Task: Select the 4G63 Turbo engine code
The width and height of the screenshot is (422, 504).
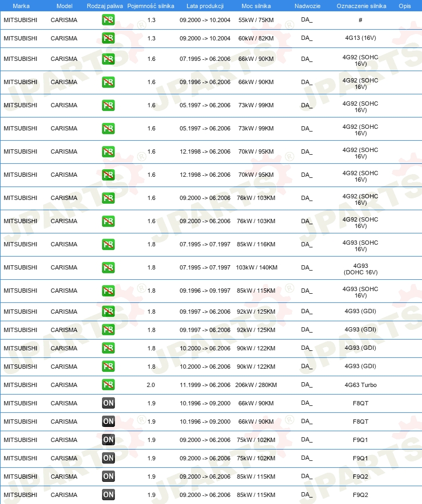Action: pyautogui.click(x=360, y=385)
